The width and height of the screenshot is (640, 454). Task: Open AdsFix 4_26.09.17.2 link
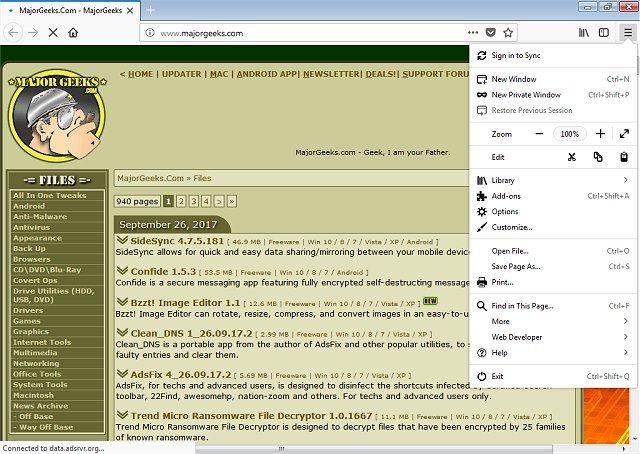click(181, 374)
